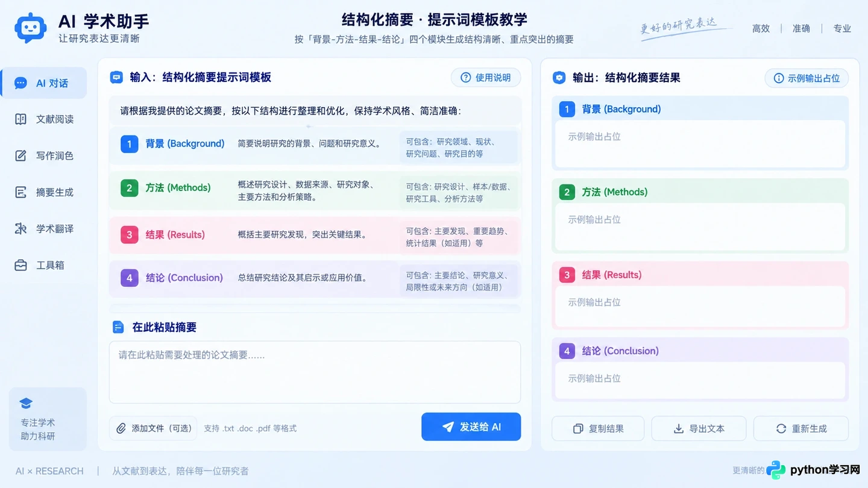Click the chat bubble icon beside AI 对话
Viewport: 868px width, 488px height.
point(21,83)
